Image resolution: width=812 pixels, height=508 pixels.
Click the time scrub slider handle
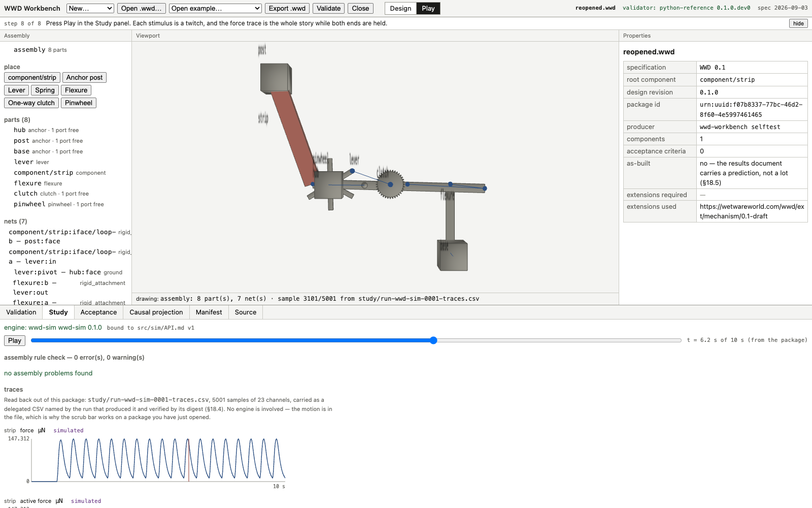tap(433, 340)
